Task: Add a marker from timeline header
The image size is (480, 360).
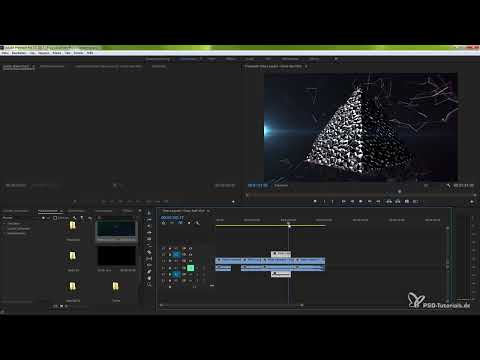Action: coord(189,223)
